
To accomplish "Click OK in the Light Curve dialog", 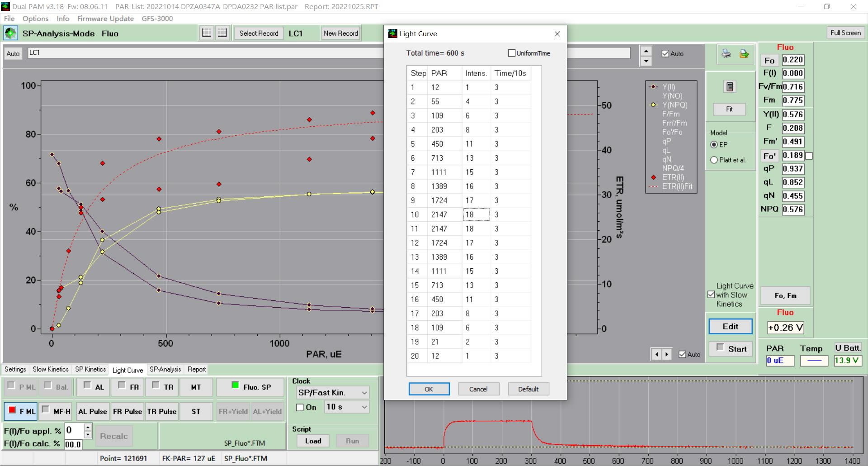I will click(429, 389).
